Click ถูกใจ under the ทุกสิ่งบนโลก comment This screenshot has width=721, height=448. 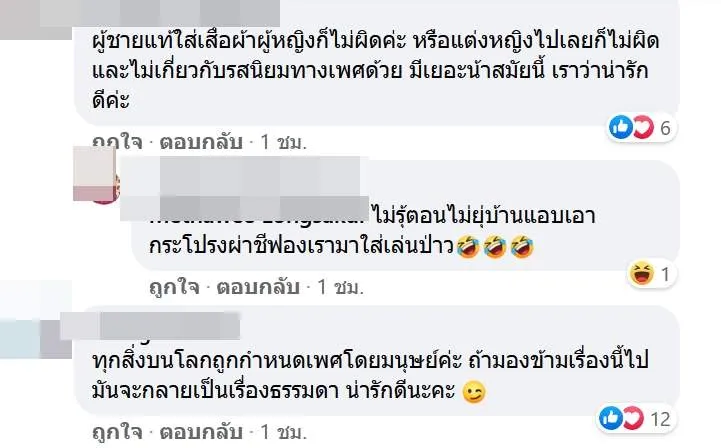[117, 432]
